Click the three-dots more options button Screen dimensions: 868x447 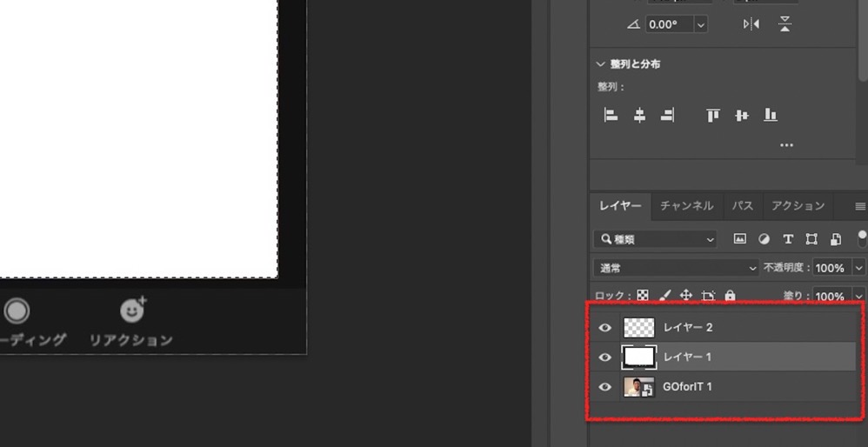[786, 145]
